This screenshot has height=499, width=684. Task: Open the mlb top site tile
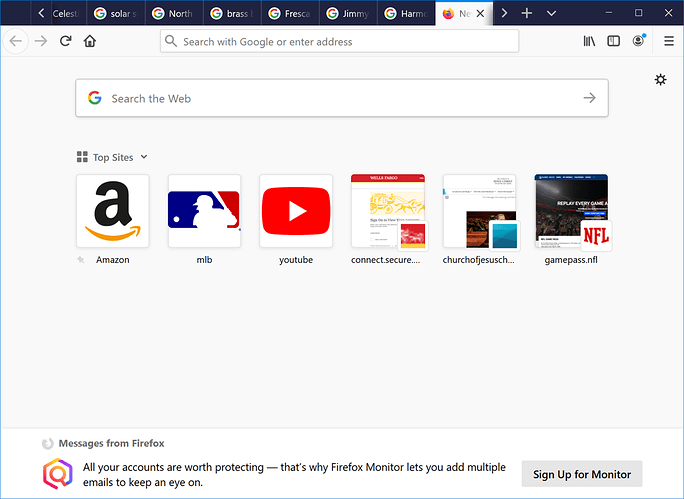[x=204, y=211]
